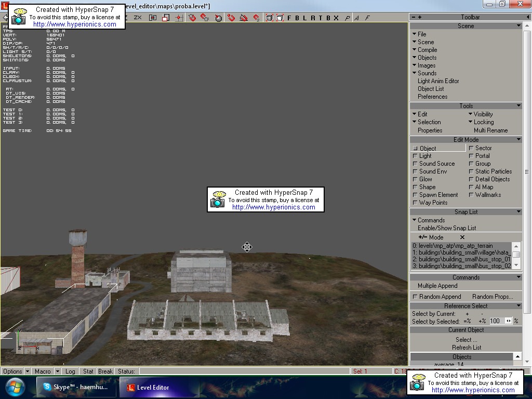532x399 pixels.
Task: Collapse the Reference Select panel section
Action: click(x=518, y=305)
